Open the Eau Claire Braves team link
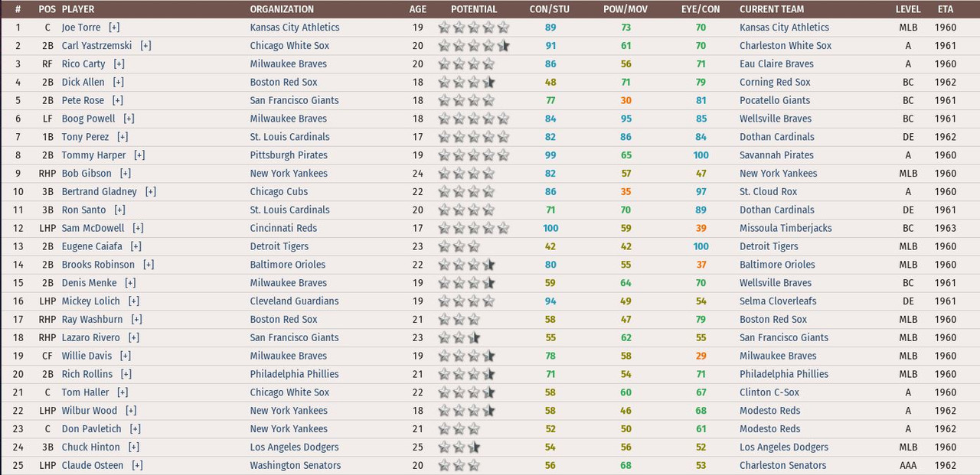The width and height of the screenshot is (980, 475). (776, 64)
